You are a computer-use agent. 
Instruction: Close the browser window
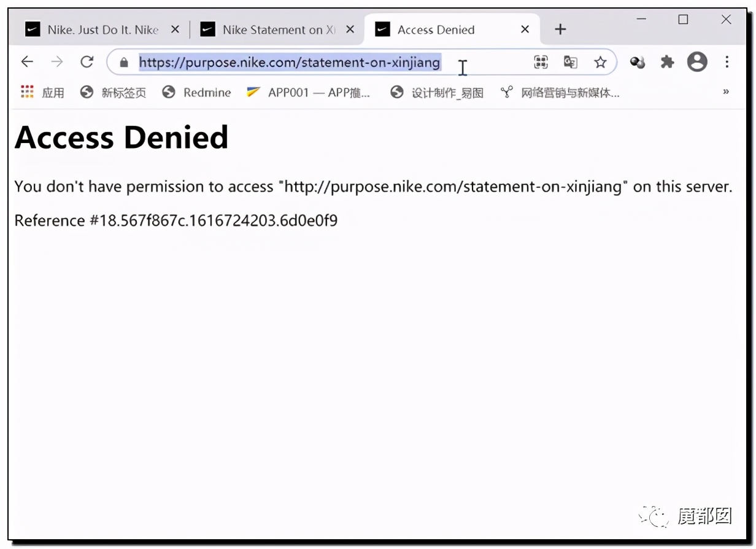coord(726,20)
